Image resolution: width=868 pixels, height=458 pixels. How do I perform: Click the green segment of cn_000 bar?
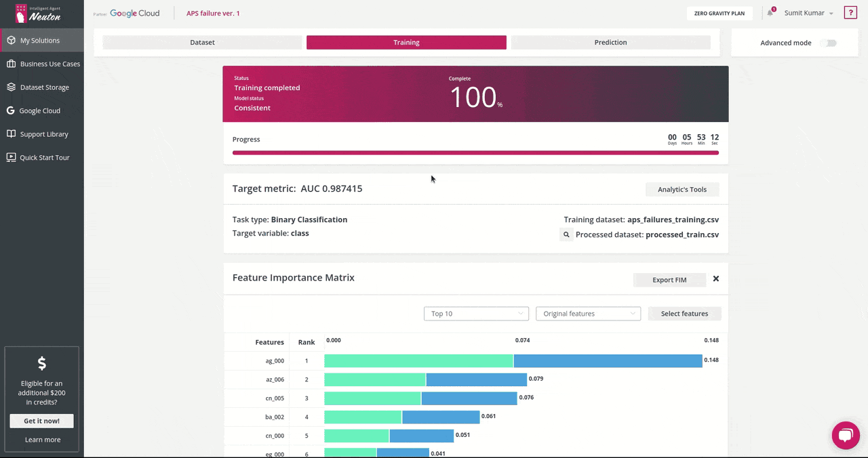pyautogui.click(x=357, y=435)
